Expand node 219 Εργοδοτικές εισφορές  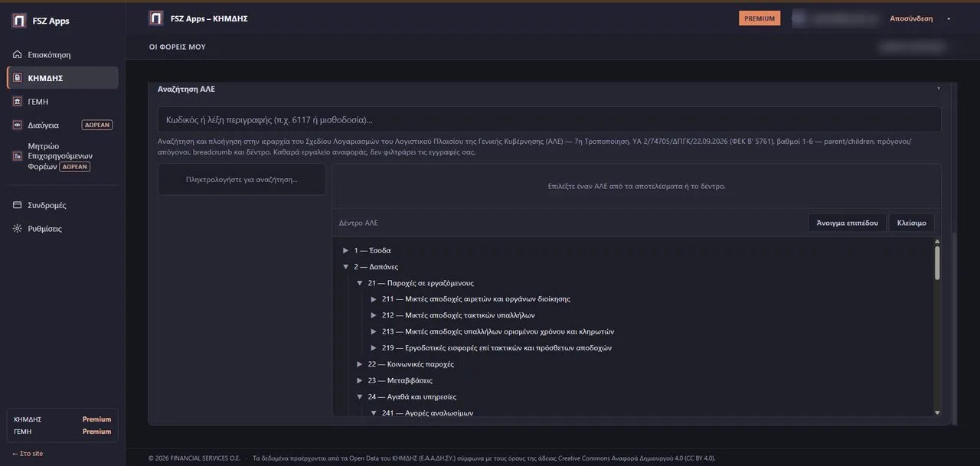(374, 348)
